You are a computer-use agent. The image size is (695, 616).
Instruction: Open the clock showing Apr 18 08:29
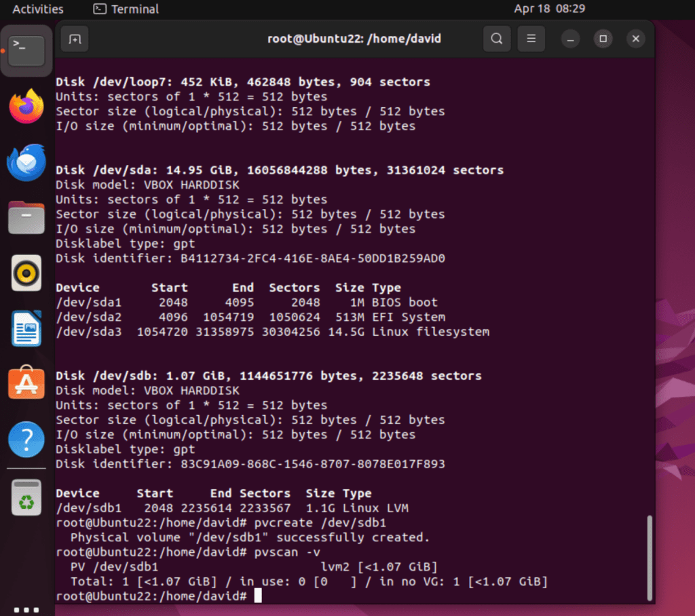pyautogui.click(x=549, y=9)
